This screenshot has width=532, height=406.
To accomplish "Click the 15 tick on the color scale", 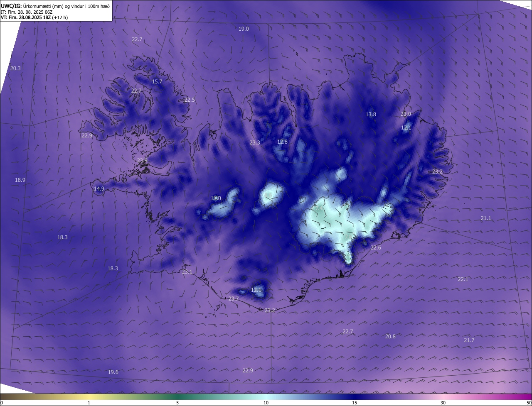I will click(355, 403).
